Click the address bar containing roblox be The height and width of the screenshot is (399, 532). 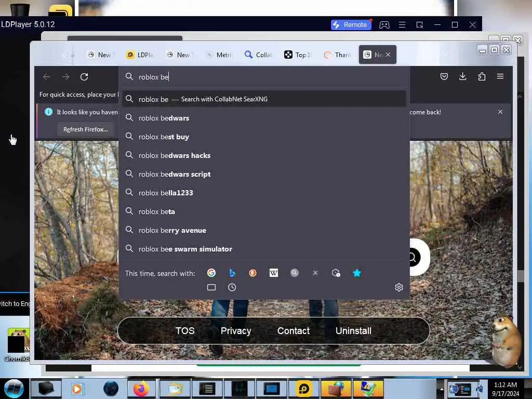coord(264,77)
